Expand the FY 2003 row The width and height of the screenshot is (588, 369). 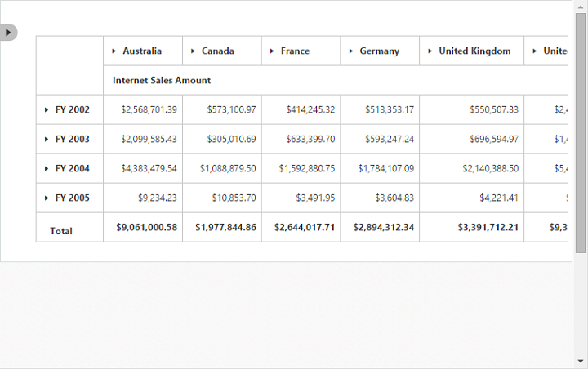[x=47, y=139]
